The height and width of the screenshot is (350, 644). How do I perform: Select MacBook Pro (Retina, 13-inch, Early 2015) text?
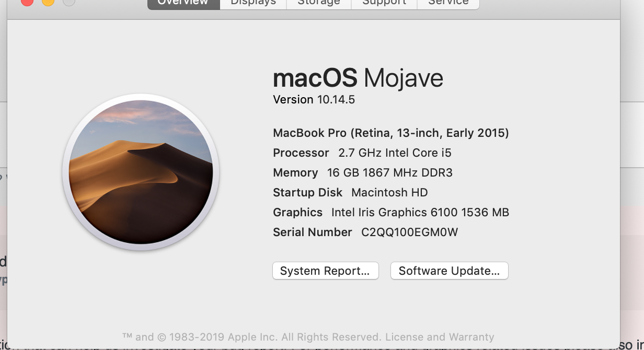(391, 133)
